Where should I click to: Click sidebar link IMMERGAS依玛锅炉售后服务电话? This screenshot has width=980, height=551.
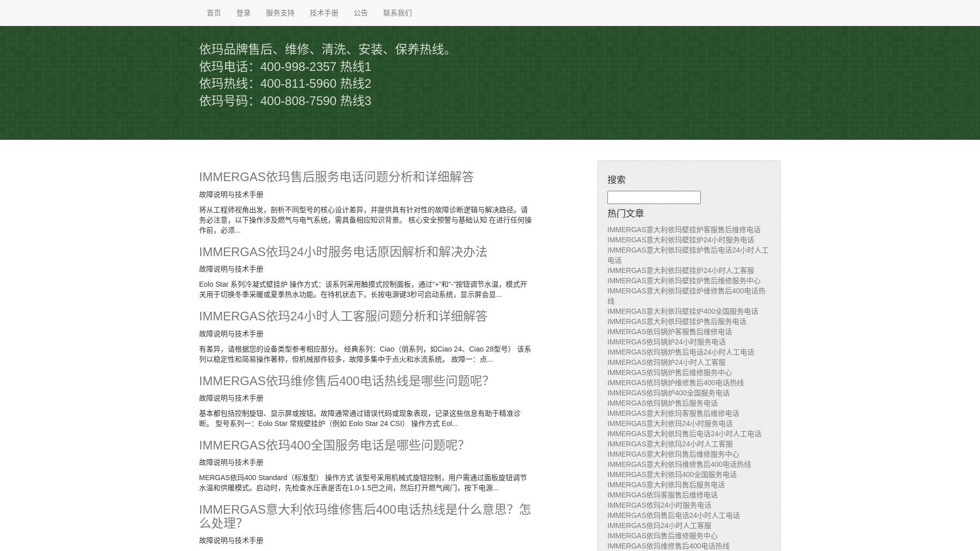point(663,403)
